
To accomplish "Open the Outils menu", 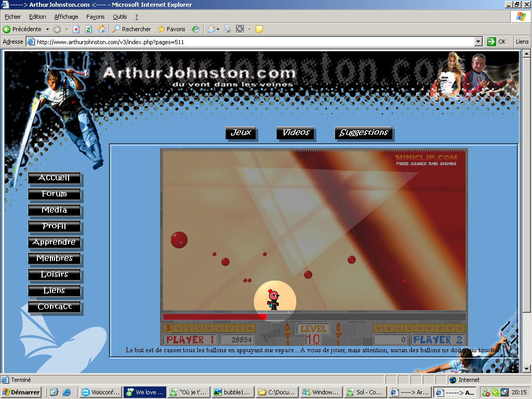I will [119, 17].
